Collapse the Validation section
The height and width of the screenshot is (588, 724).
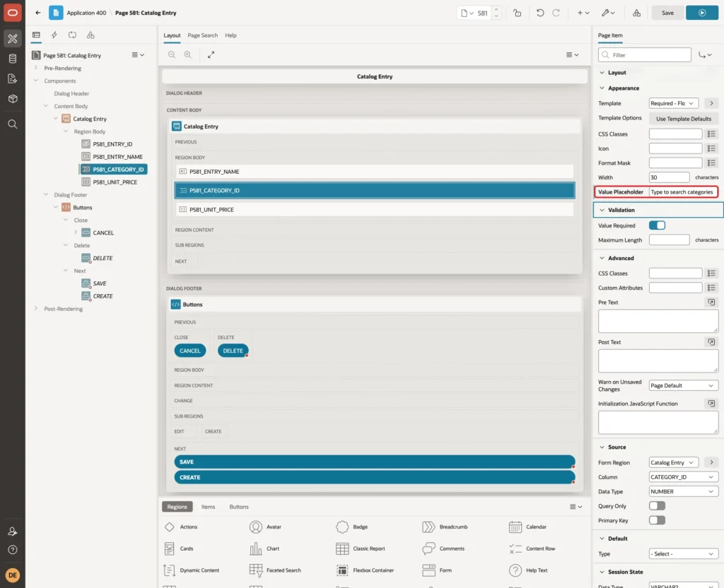[602, 210]
